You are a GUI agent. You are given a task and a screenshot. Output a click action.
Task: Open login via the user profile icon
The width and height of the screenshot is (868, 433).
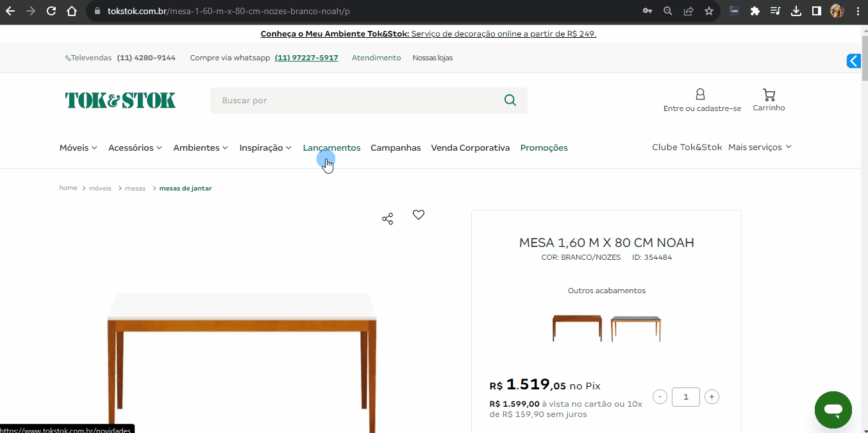[x=700, y=94]
